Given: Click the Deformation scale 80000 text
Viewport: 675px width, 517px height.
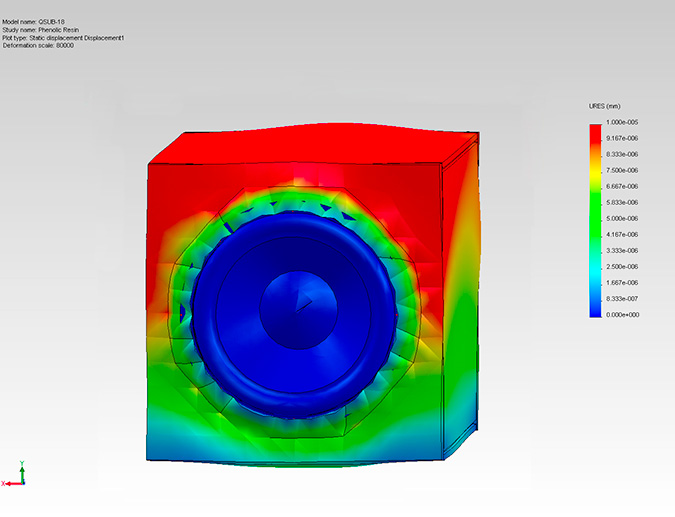Looking at the screenshot, I should click(x=45, y=46).
